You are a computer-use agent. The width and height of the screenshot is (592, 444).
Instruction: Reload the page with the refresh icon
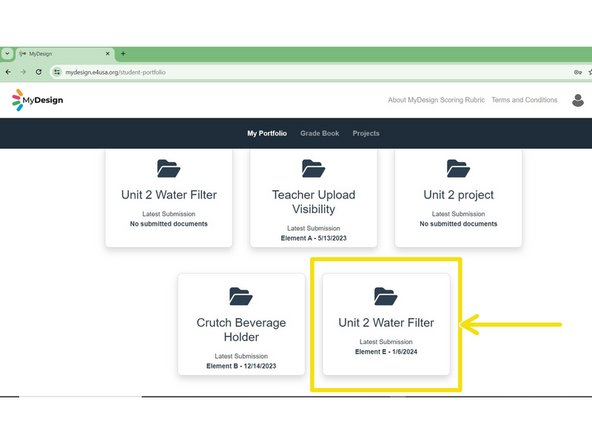[x=39, y=72]
